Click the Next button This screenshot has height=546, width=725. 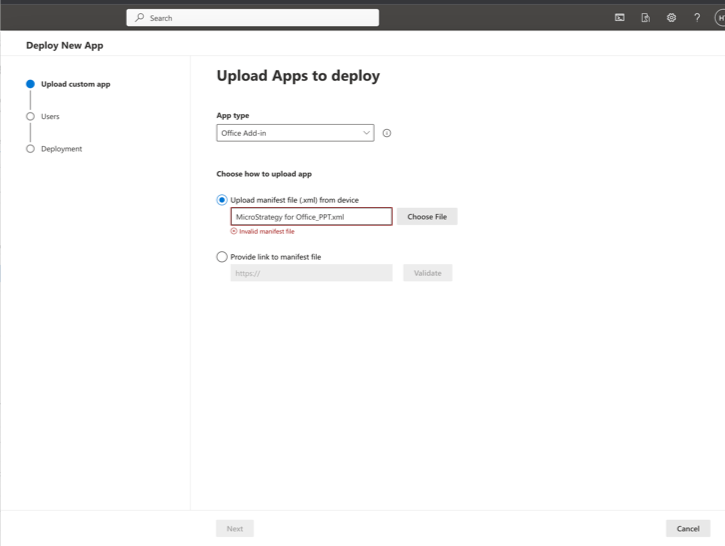pos(234,528)
